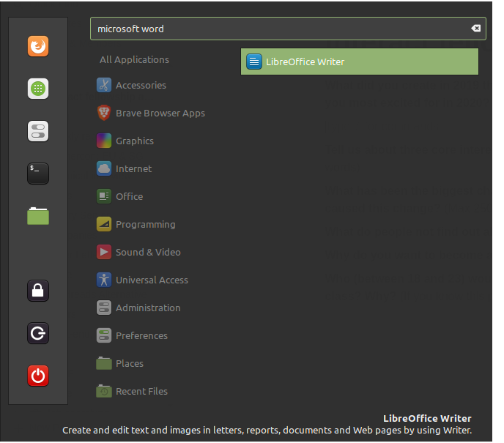The image size is (504, 443).
Task: Open the Software Manager green grid icon
Action: coord(38,89)
